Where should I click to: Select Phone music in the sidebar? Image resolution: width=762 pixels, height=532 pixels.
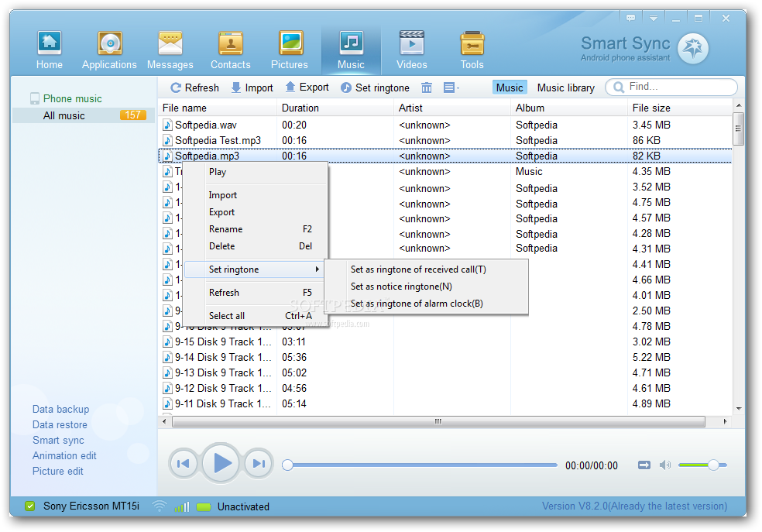(x=73, y=98)
